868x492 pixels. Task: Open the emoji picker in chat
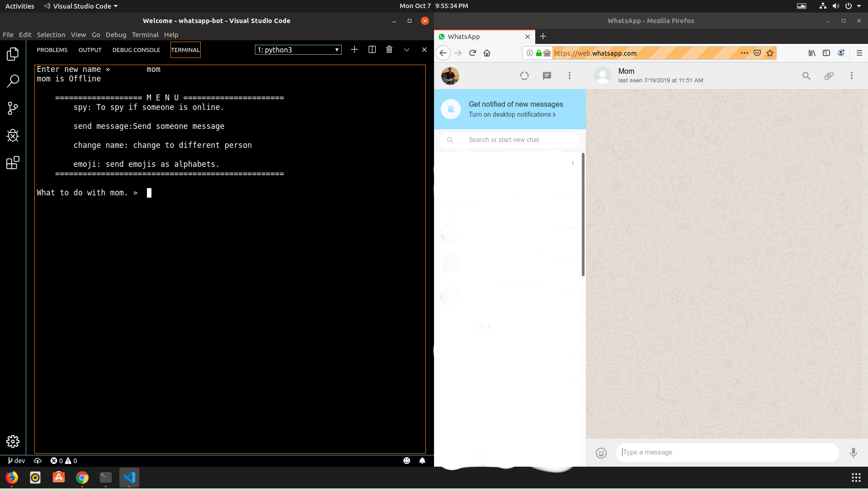tap(601, 453)
